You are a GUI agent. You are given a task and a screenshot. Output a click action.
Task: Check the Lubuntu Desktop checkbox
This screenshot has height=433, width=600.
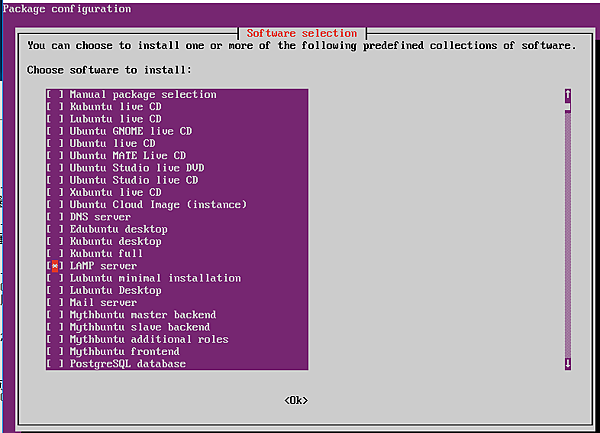pyautogui.click(x=55, y=290)
